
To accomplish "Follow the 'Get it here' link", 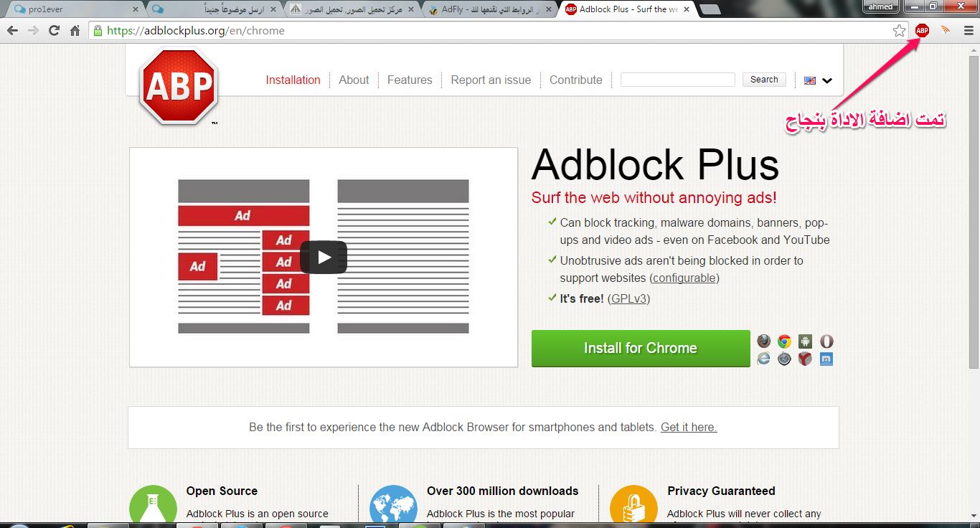I will click(x=689, y=427).
